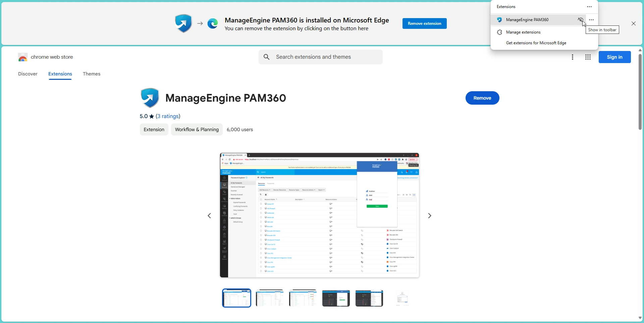Dismiss the Edge install banner

pyautogui.click(x=634, y=23)
